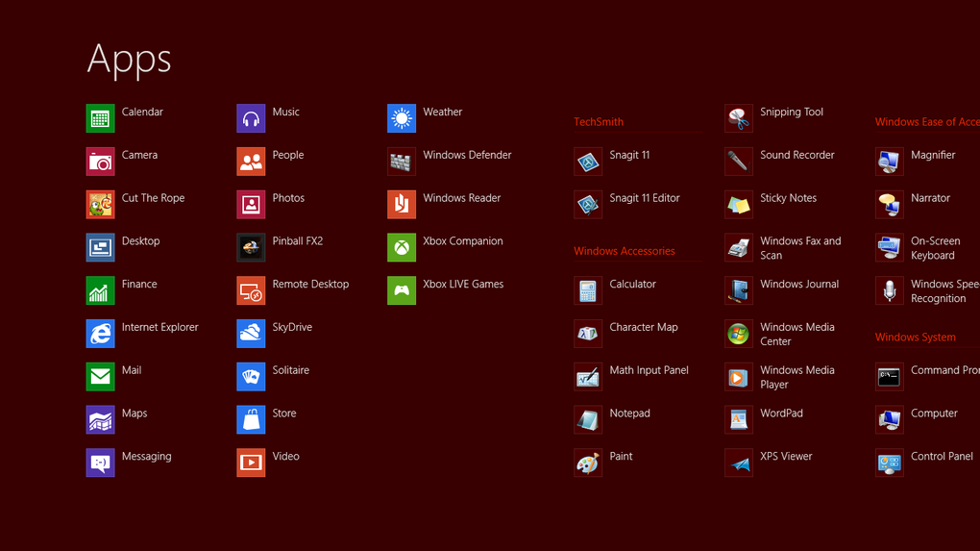Open the Sound Recorder microphone icon
Image resolution: width=980 pixels, height=551 pixels.
click(x=739, y=162)
